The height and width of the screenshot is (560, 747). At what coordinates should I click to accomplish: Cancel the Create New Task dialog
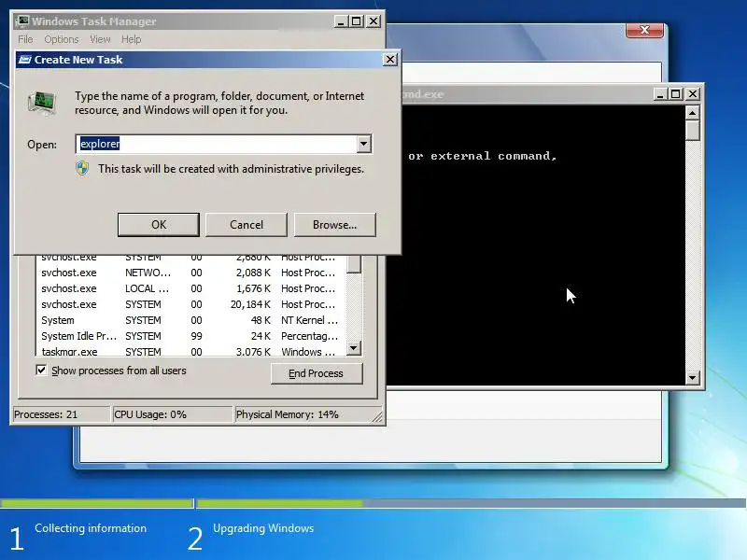pyautogui.click(x=247, y=225)
